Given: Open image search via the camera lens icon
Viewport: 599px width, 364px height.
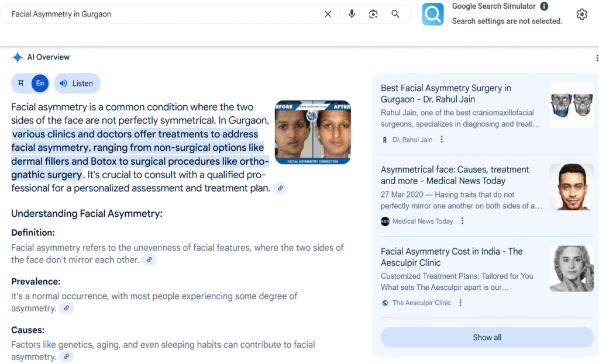Looking at the screenshot, I should (373, 14).
